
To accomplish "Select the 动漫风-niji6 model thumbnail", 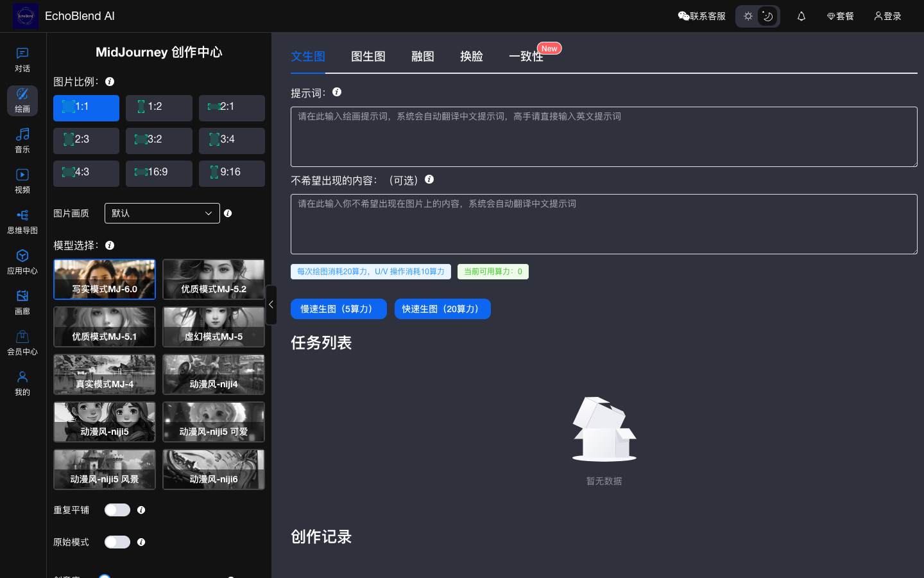I will coord(214,469).
